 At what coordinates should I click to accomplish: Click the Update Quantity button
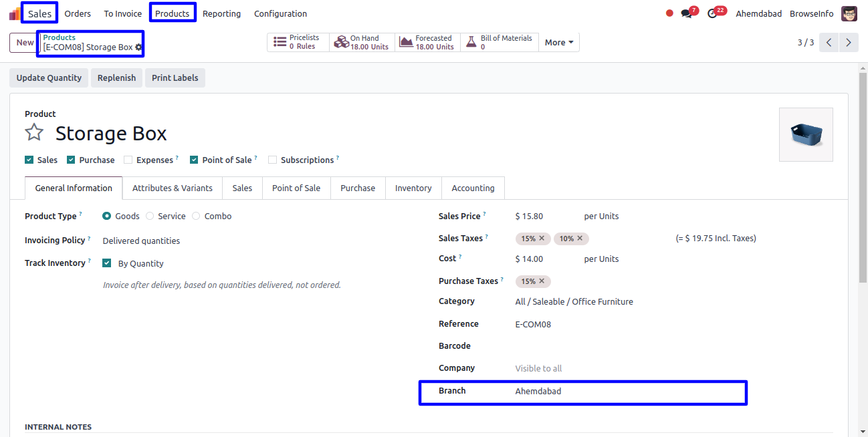pos(49,78)
